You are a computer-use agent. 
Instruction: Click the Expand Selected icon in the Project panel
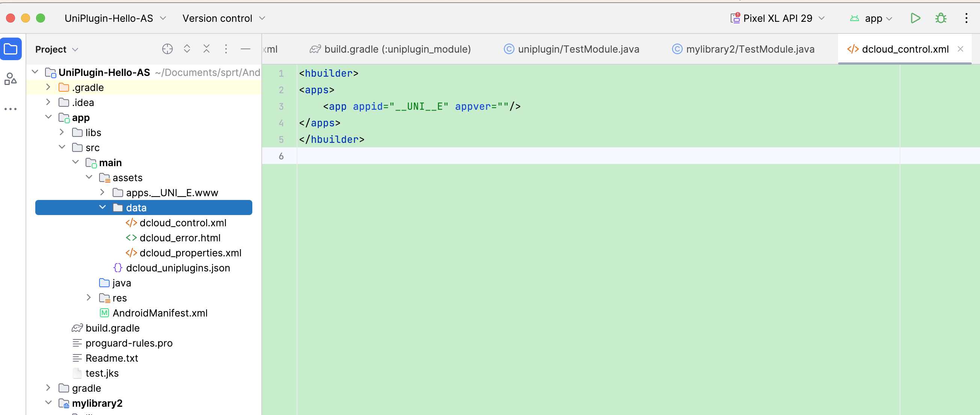tap(187, 49)
